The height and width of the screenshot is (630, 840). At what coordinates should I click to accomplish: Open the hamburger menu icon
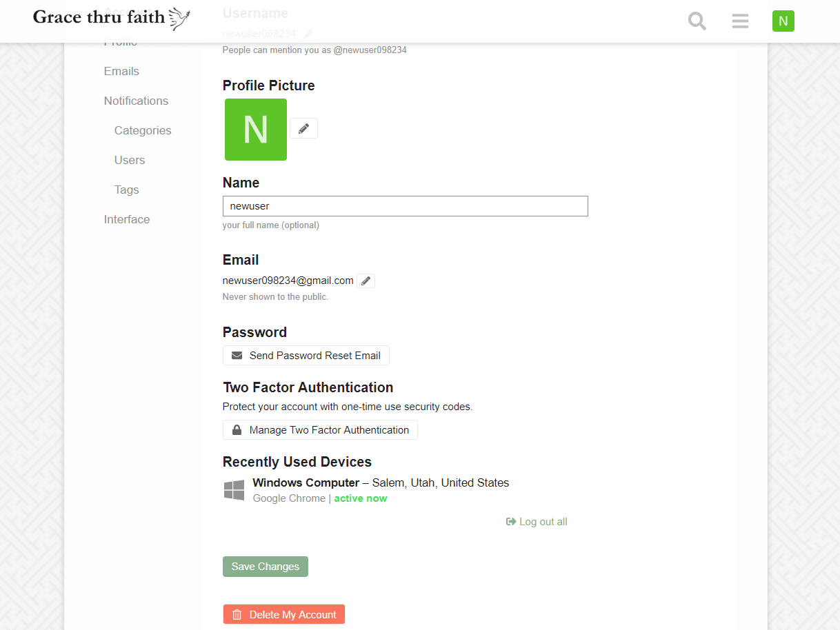[740, 21]
